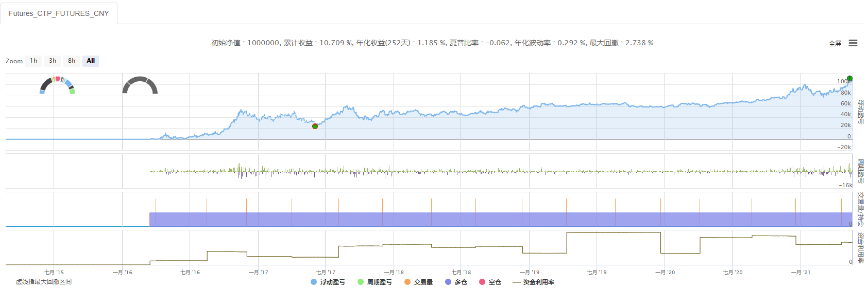This screenshot has height=288, width=868.
Task: Click the red-green drawdown marker on curve
Action: pyautogui.click(x=315, y=126)
